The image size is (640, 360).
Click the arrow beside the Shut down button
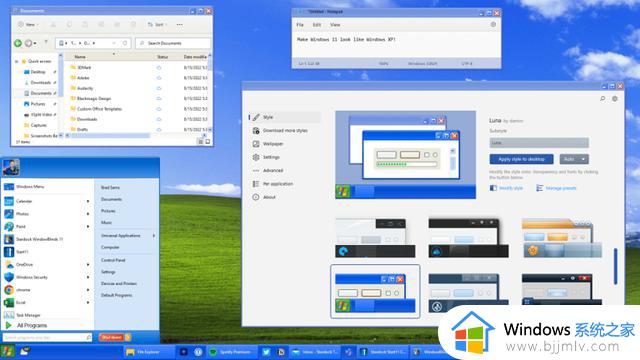coord(128,337)
